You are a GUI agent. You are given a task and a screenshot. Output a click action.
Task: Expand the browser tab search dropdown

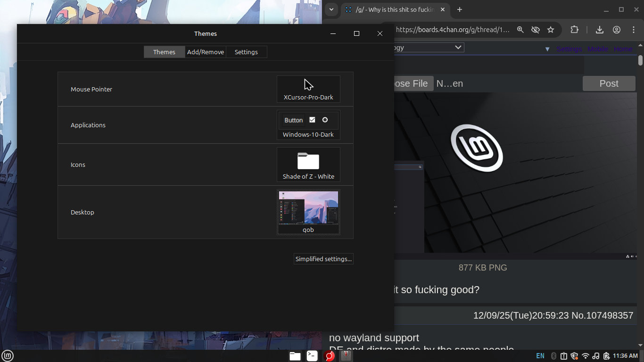click(x=331, y=9)
